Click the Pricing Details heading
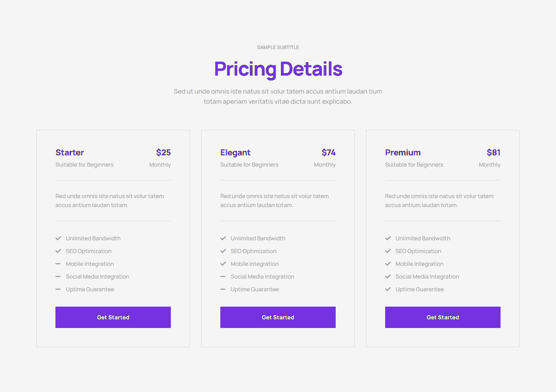This screenshot has height=392, width=556. 278,69
